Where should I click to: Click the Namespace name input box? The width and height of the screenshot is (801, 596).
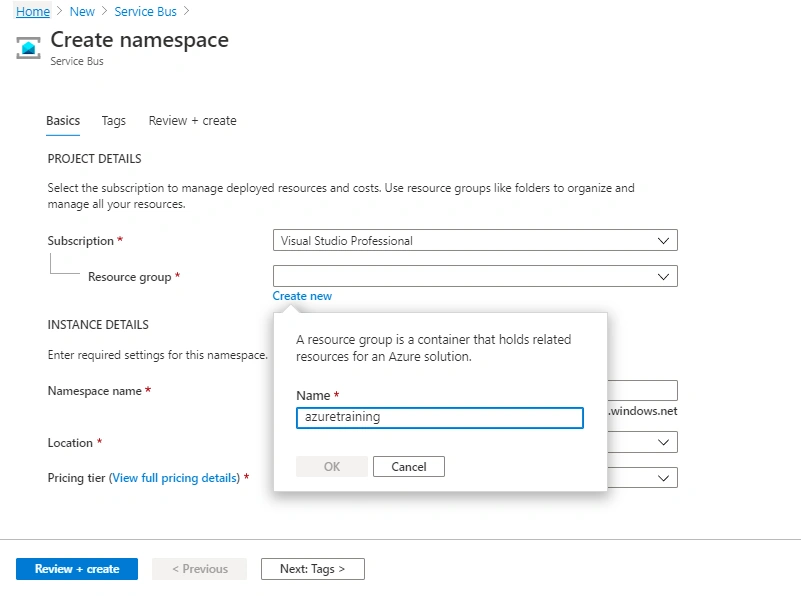click(x=642, y=390)
